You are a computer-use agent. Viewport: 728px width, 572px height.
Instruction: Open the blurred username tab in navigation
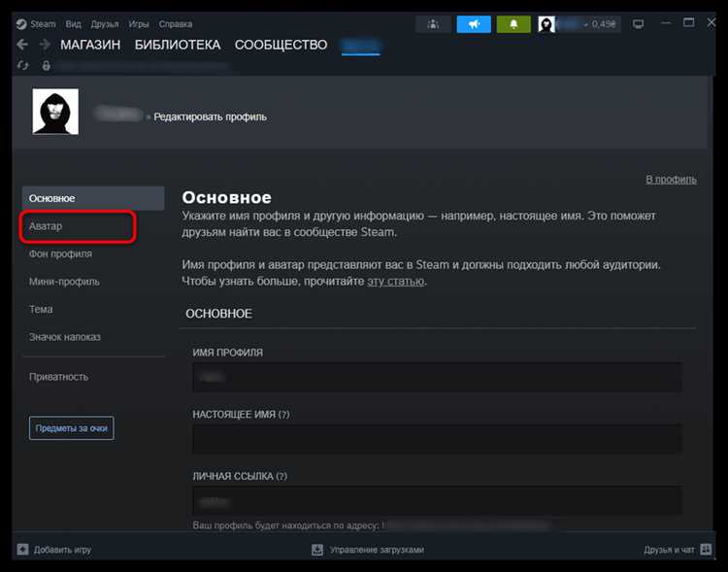click(x=361, y=45)
